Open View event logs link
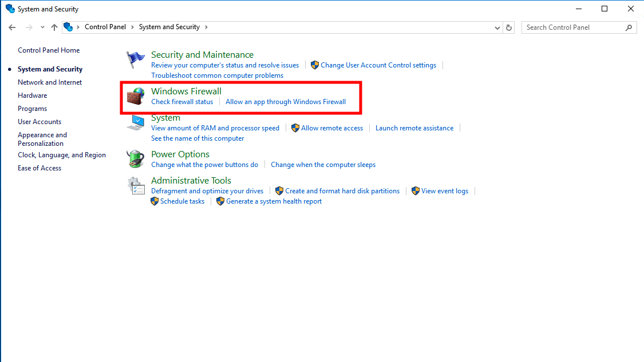 [445, 191]
